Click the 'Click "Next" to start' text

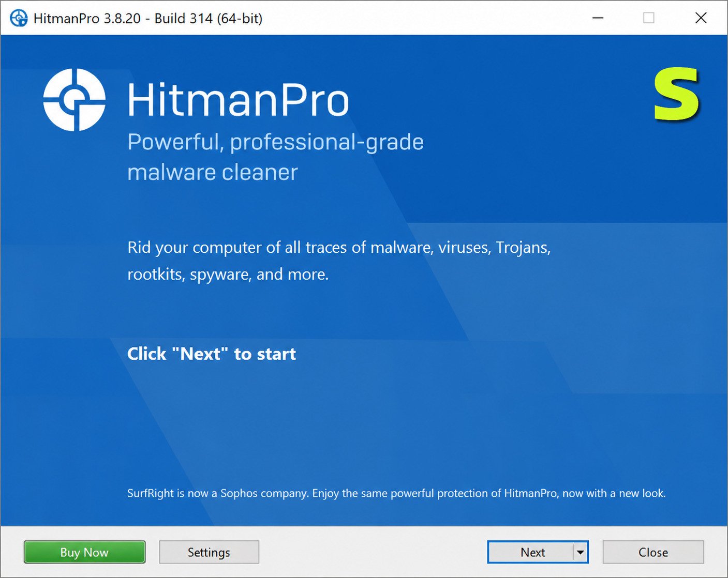(x=212, y=354)
